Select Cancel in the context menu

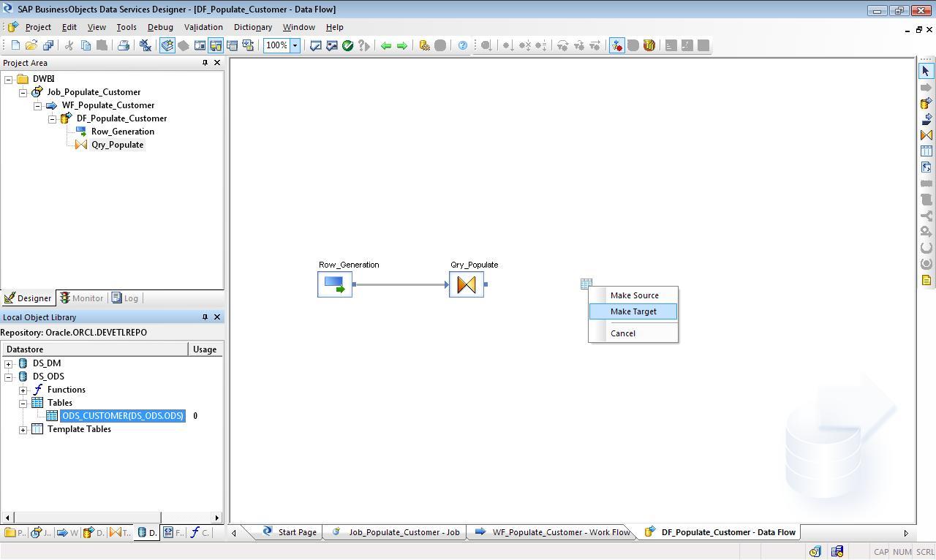(x=633, y=333)
